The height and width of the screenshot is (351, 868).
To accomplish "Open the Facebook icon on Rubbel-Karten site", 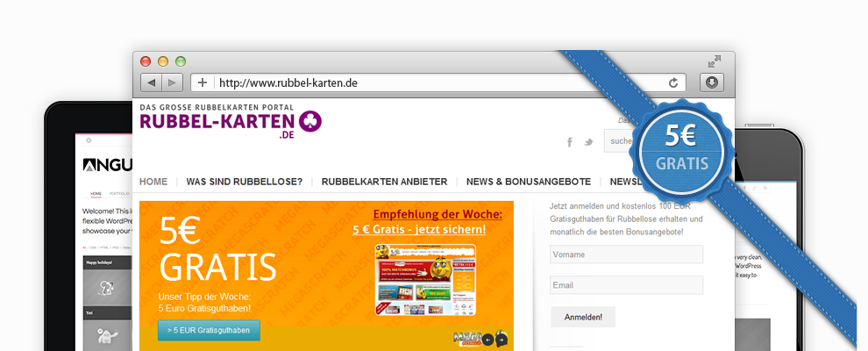I will click(570, 142).
